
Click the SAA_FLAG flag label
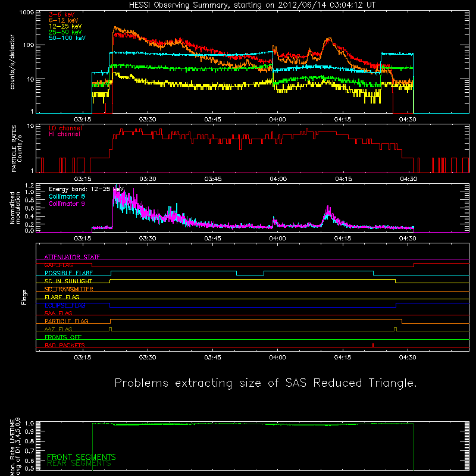click(58, 313)
